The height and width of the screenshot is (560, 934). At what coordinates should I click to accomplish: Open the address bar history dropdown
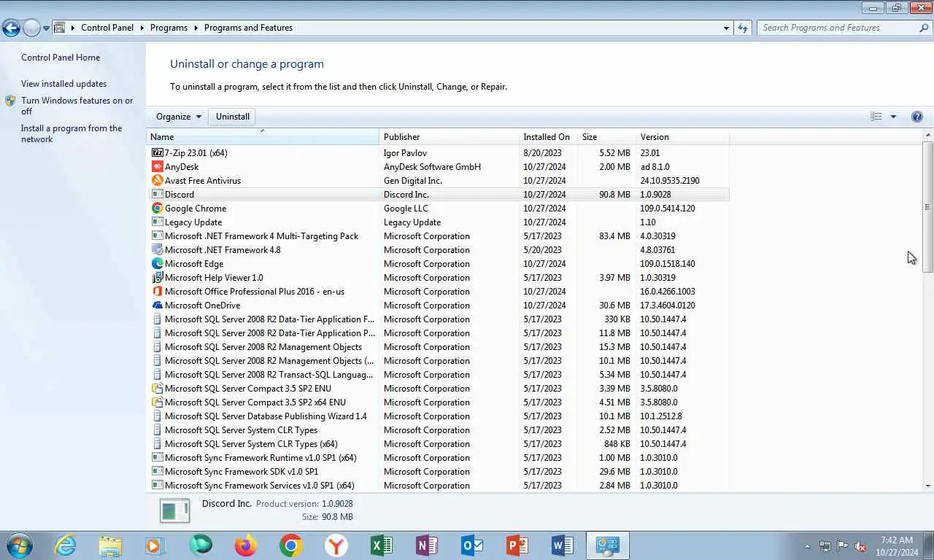tap(726, 28)
